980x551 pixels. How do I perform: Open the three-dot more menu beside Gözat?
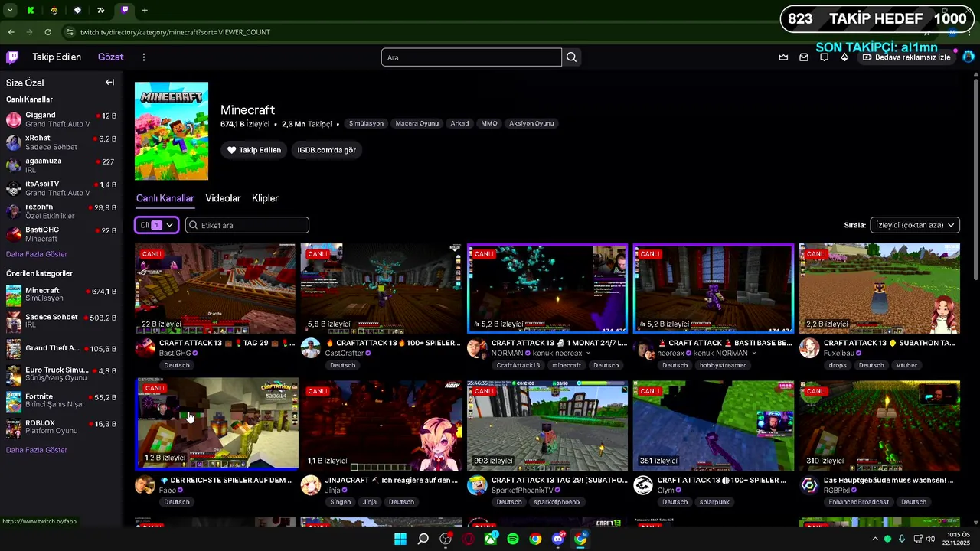pyautogui.click(x=143, y=57)
